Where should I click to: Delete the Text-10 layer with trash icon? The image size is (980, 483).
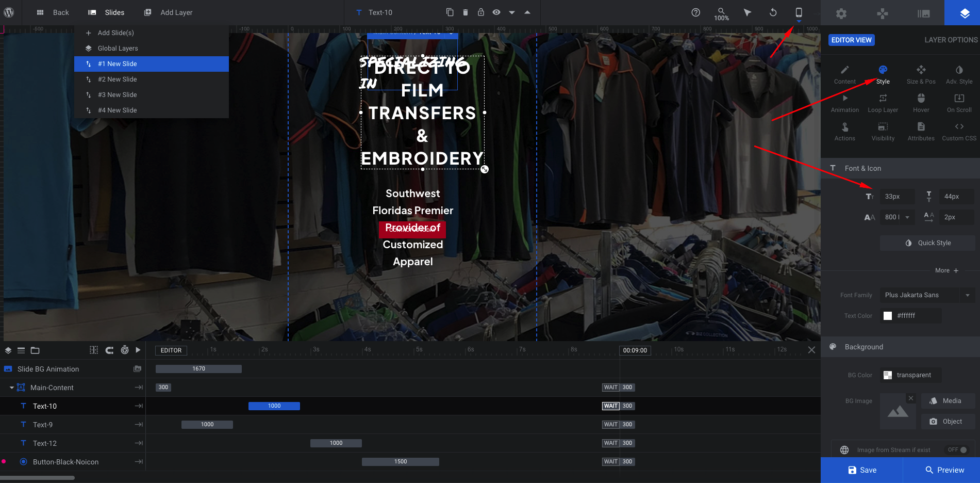click(x=466, y=12)
